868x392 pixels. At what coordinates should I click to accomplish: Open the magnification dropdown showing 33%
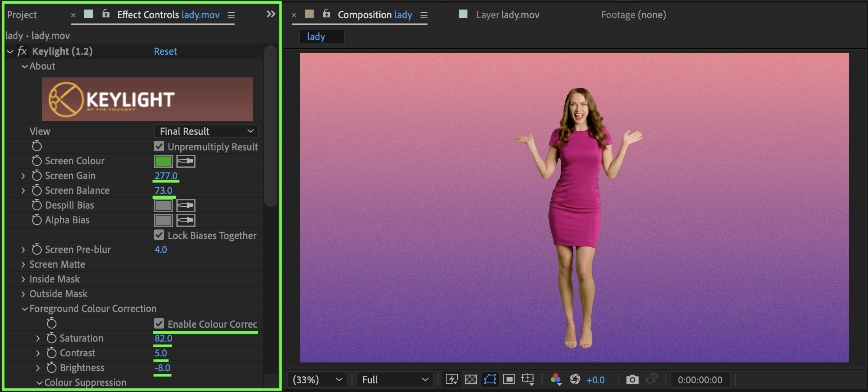coord(317,379)
